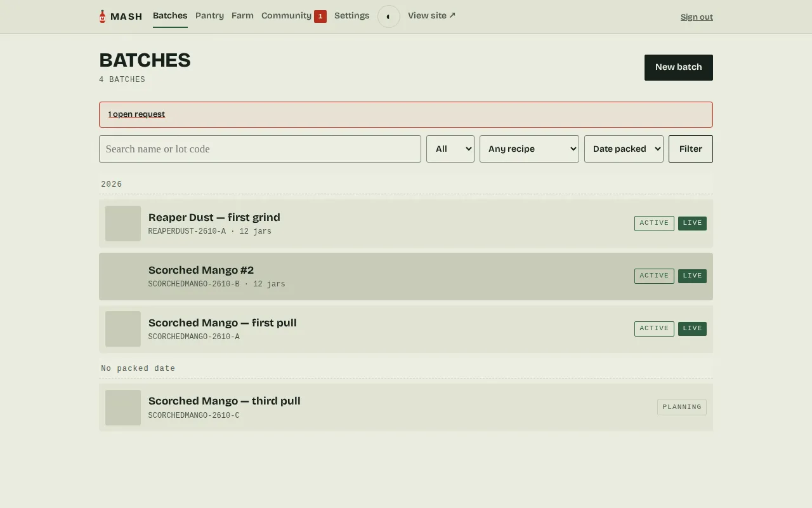This screenshot has width=812, height=508.
Task: Expand the Any recipe dropdown
Action: pyautogui.click(x=529, y=149)
